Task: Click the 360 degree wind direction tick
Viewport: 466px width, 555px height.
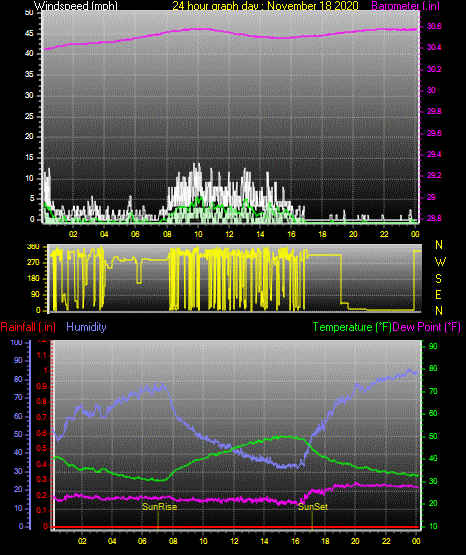Action: pyautogui.click(x=33, y=247)
